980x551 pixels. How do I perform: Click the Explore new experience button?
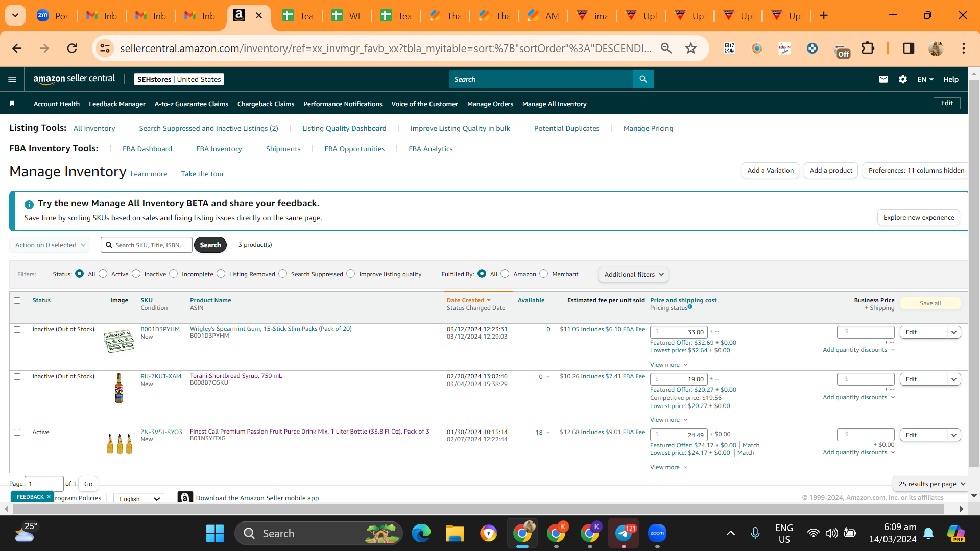918,217
